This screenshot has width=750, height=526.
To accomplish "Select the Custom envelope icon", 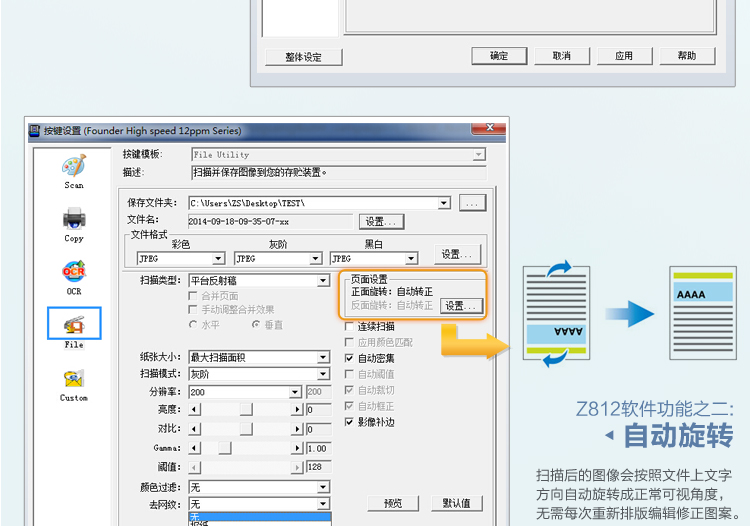I will [x=74, y=378].
